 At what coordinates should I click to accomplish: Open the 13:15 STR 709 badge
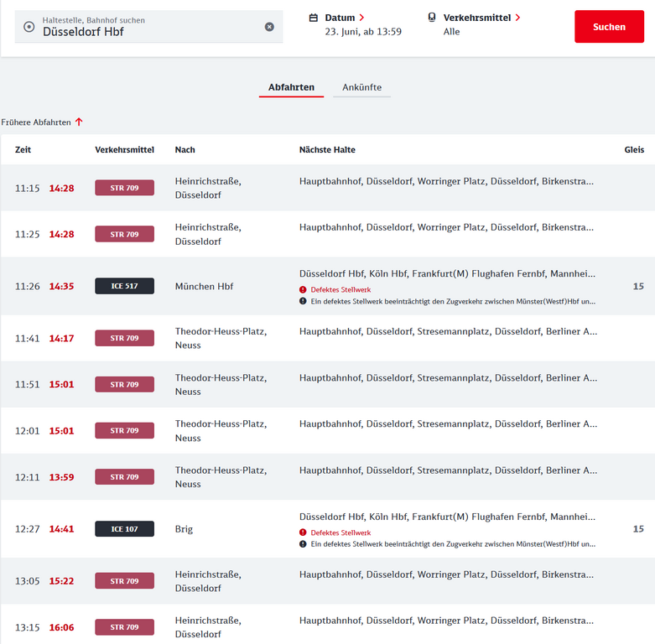coord(124,627)
